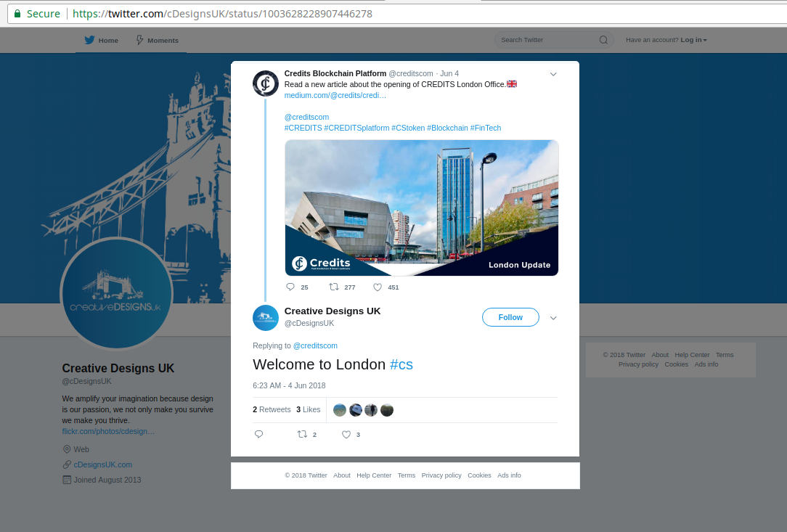787x532 pixels.
Task: Follow Creative Designs UK
Action: [x=510, y=317]
